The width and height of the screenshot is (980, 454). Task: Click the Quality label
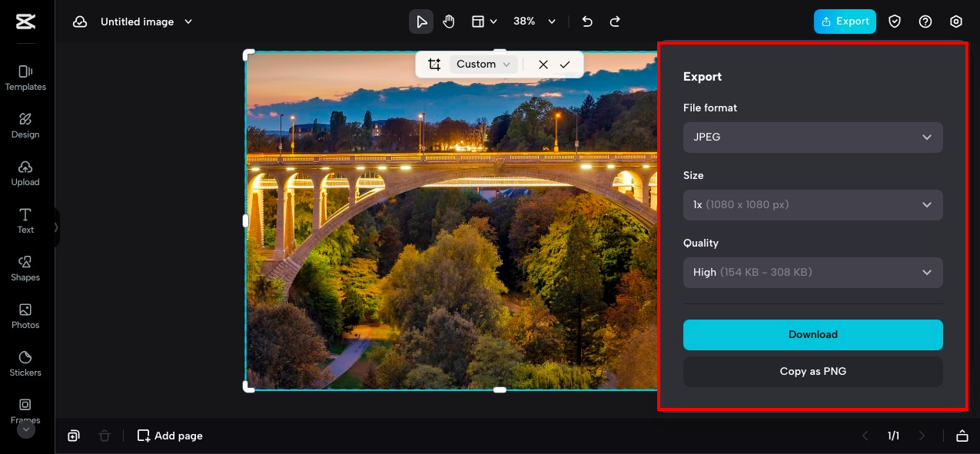(701, 243)
